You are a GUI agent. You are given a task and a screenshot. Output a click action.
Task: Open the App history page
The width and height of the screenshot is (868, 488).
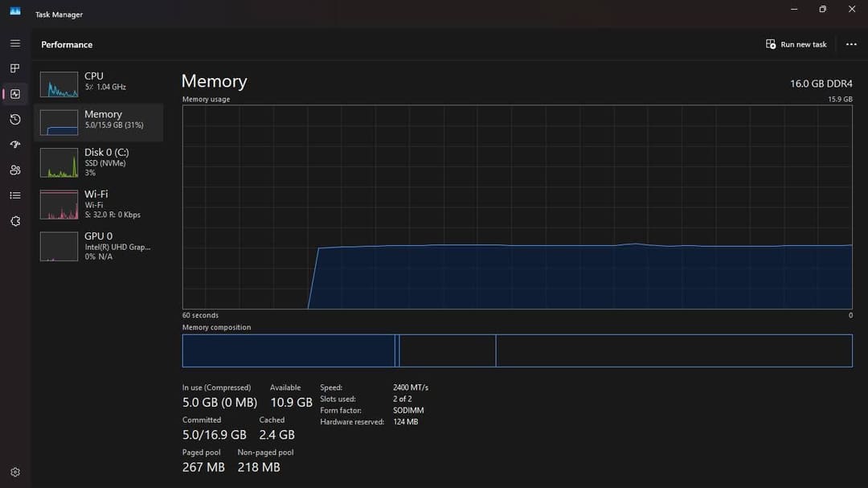pos(15,119)
